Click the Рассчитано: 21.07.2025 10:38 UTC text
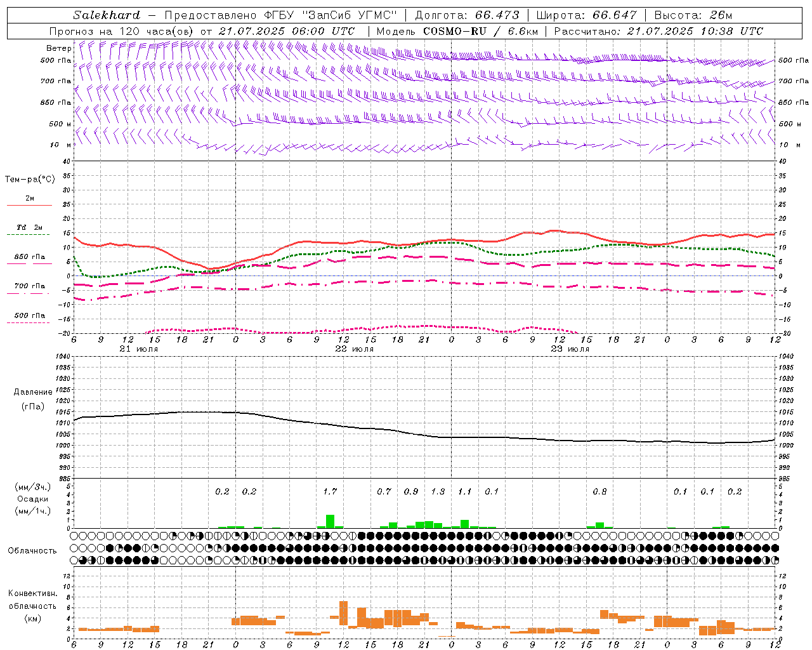812x650 pixels. click(x=658, y=31)
